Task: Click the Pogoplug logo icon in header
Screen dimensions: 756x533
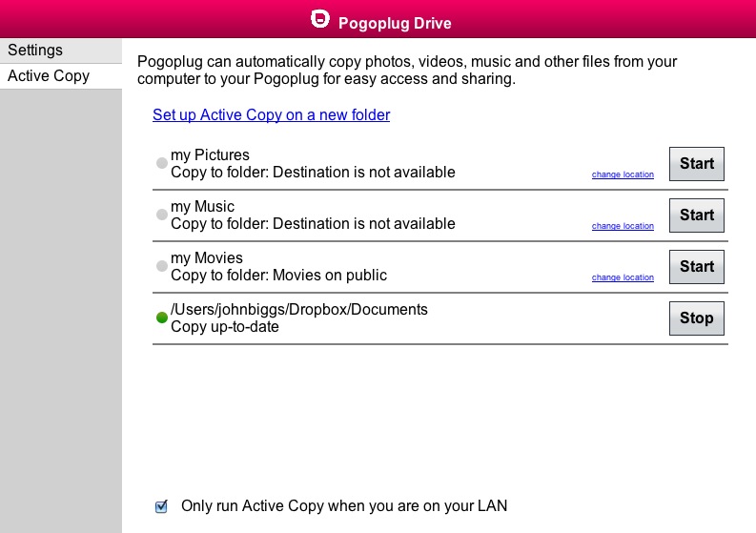Action: [x=320, y=20]
